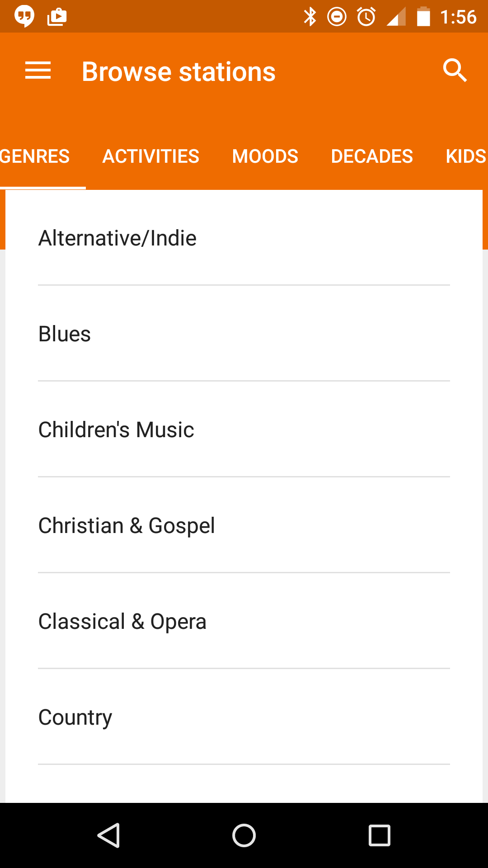488x868 pixels.
Task: Switch to the Kids tab
Action: point(466,156)
